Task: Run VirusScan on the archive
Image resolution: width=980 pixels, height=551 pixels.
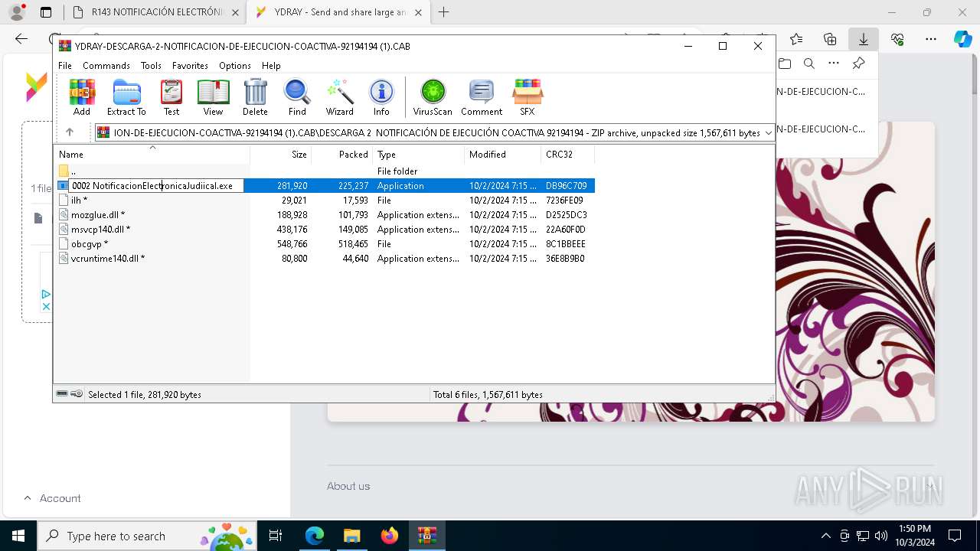Action: point(433,97)
